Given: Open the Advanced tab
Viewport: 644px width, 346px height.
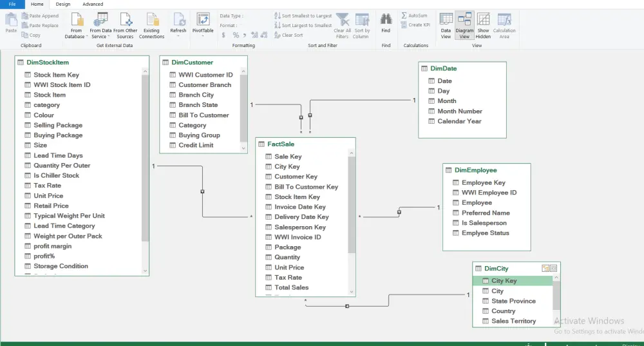Looking at the screenshot, I should 93,4.
